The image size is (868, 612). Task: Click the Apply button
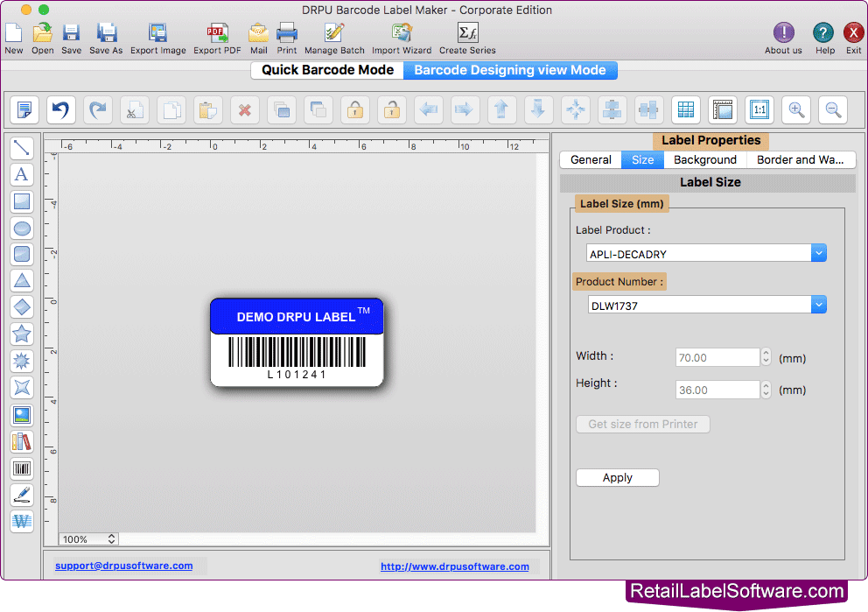coord(618,477)
